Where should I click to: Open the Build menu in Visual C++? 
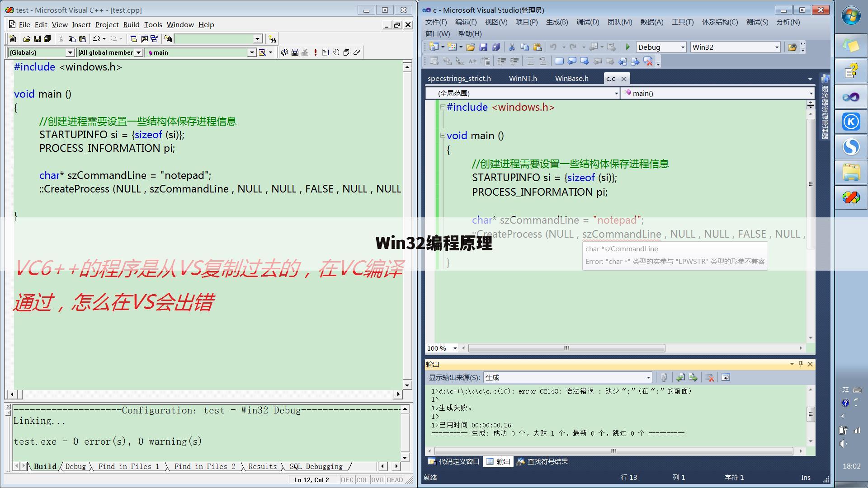coord(131,25)
